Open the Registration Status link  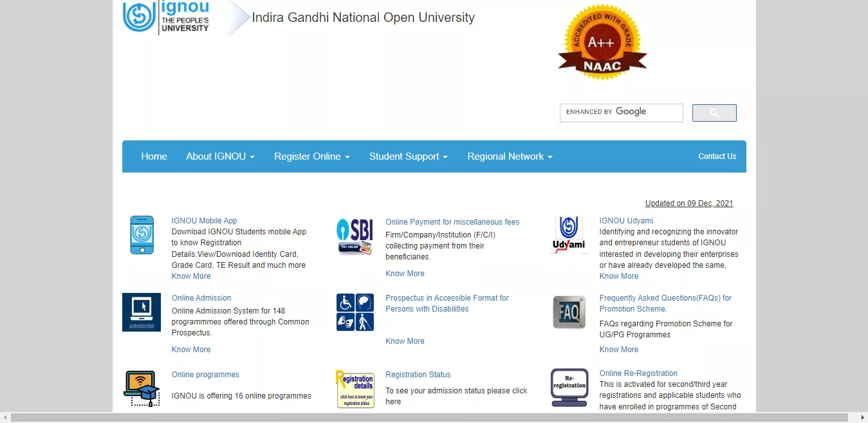click(418, 375)
